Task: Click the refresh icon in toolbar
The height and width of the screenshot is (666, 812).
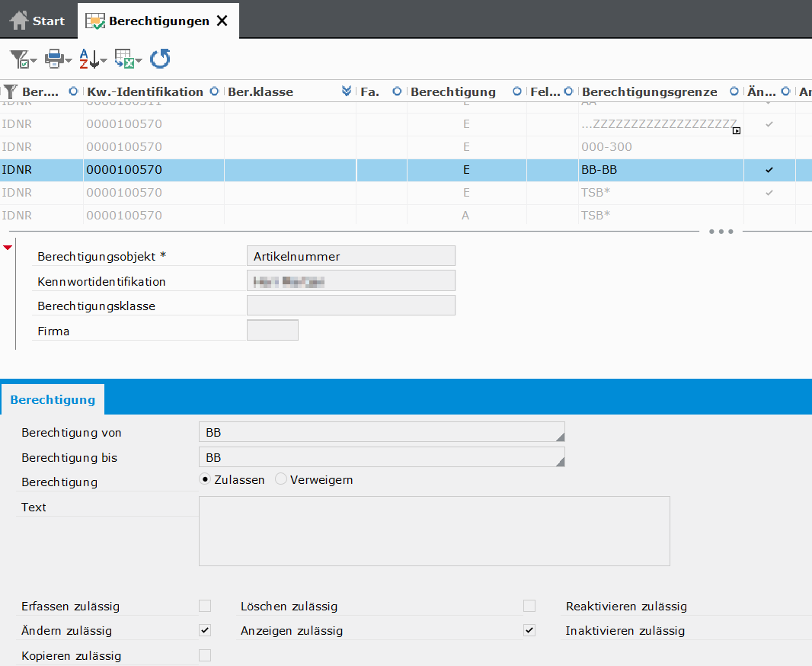Action: coord(160,59)
